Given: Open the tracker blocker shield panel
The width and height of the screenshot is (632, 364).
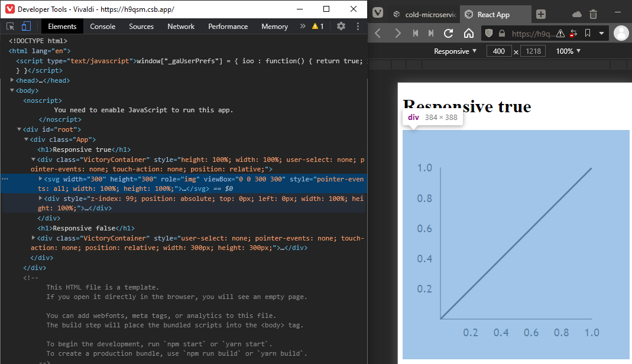Looking at the screenshot, I should [489, 33].
